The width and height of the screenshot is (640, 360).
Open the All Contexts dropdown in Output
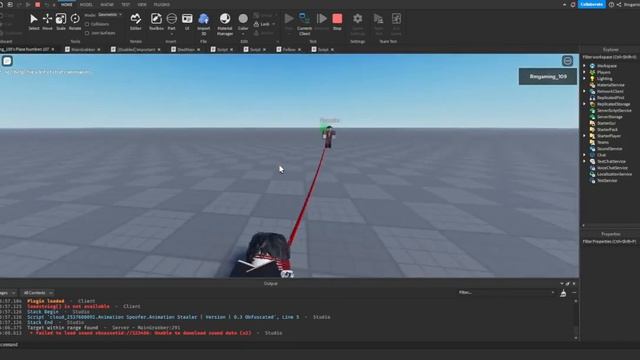point(38,293)
